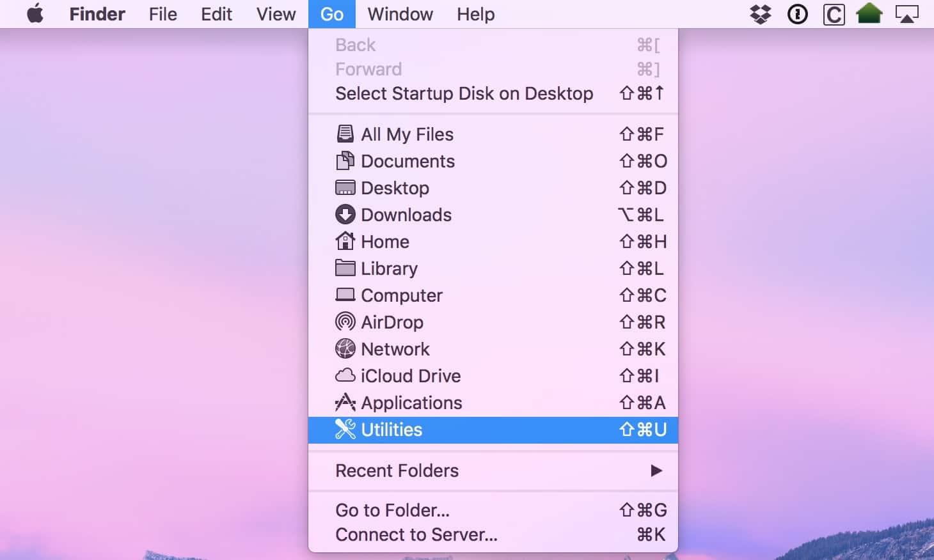Open the Apple menu logo
Screen dimensions: 934x560
tap(35, 13)
